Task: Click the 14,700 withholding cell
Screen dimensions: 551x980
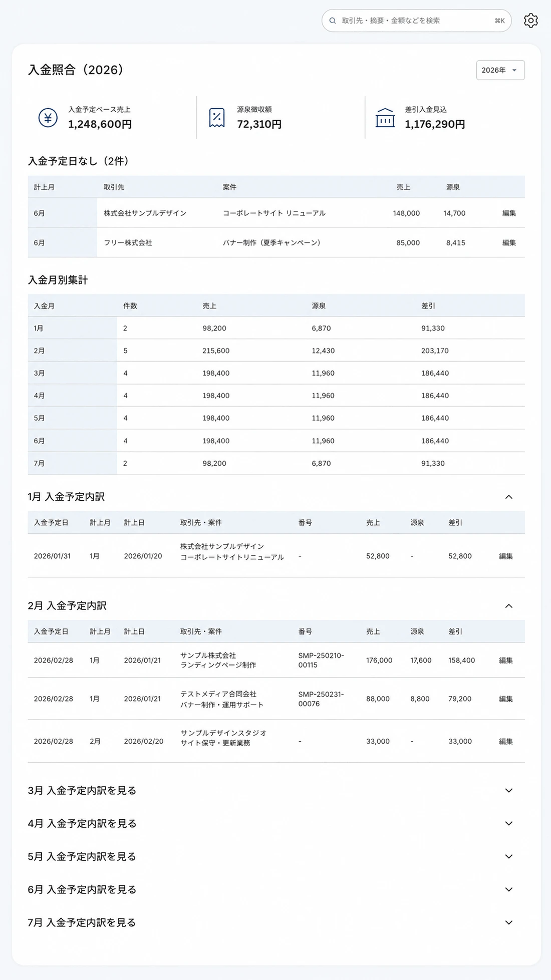Action: click(x=454, y=213)
